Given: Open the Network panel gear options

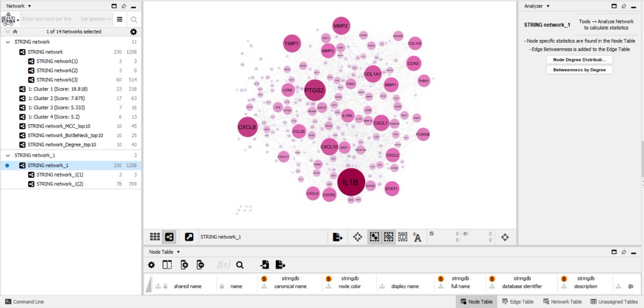Looking at the screenshot, I should (134, 32).
